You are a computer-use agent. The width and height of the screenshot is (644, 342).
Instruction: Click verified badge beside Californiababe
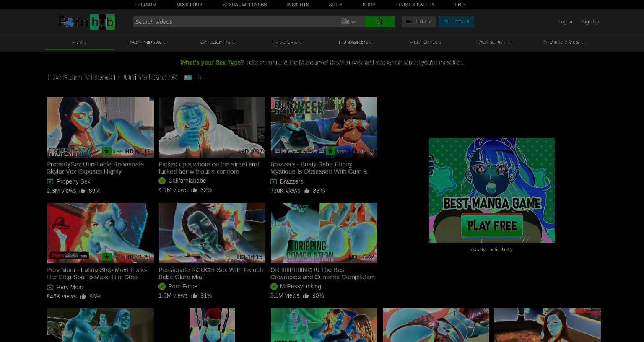pyautogui.click(x=162, y=181)
